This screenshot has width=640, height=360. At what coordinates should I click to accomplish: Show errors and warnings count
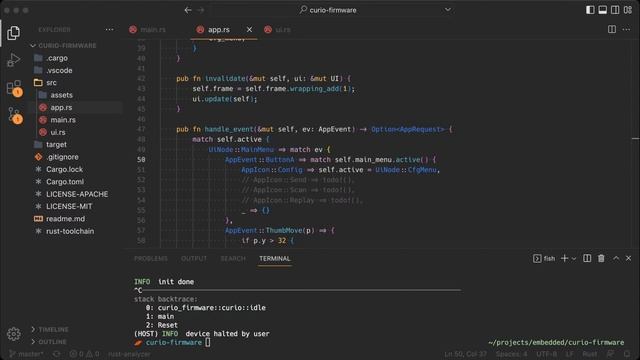pos(84,354)
